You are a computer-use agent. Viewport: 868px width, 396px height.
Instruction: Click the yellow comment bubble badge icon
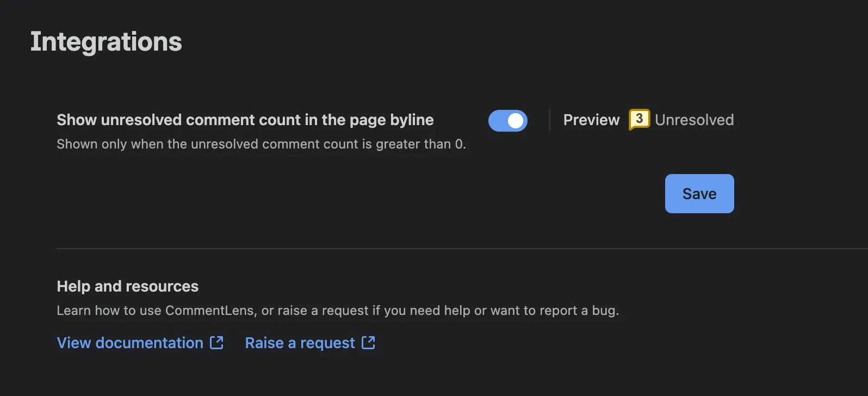639,119
